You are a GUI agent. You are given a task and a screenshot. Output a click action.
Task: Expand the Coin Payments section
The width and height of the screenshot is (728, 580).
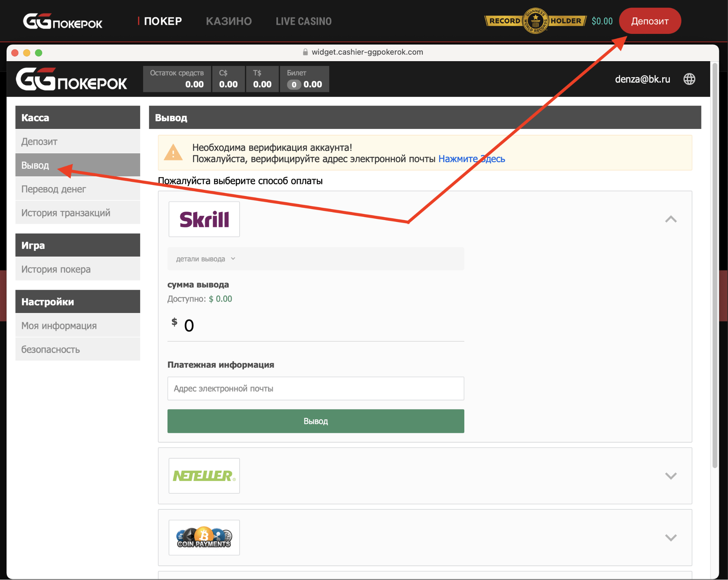pos(671,537)
